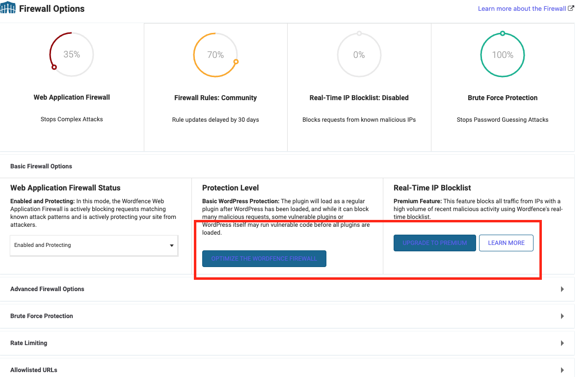Click the Basic Firewall Options section header
588x377 pixels.
287,166
